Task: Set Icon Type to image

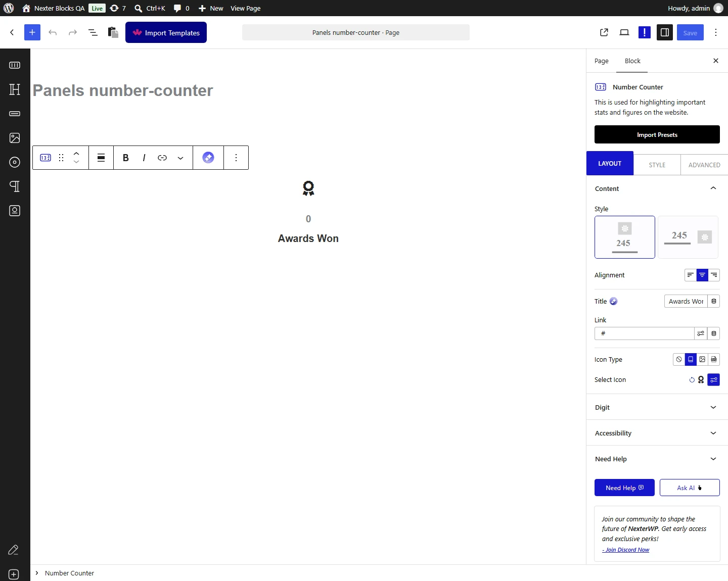Action: point(702,359)
